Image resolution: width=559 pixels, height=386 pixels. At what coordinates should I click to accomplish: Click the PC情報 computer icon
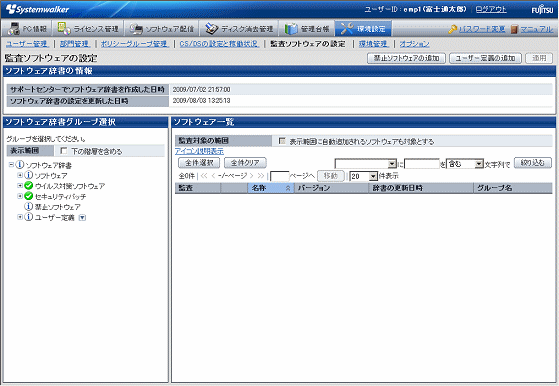[x=14, y=29]
